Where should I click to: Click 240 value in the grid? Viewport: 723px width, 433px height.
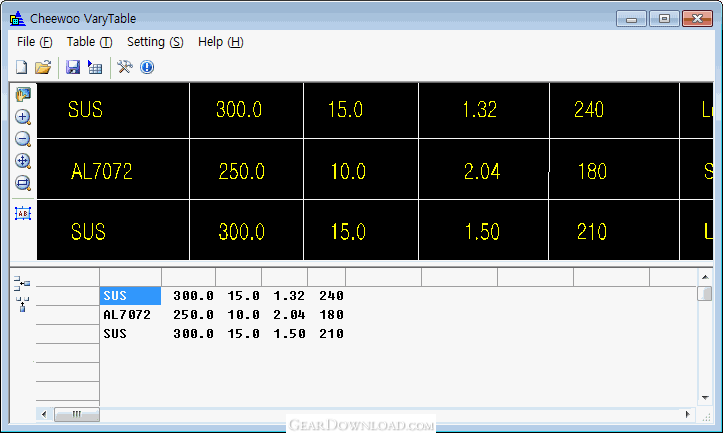pyautogui.click(x=331, y=296)
